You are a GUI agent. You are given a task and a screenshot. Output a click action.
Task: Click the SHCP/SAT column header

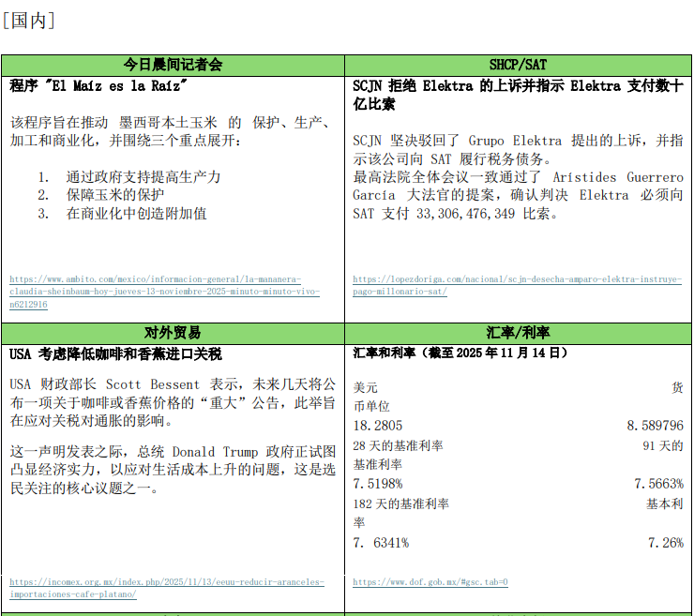(518, 65)
